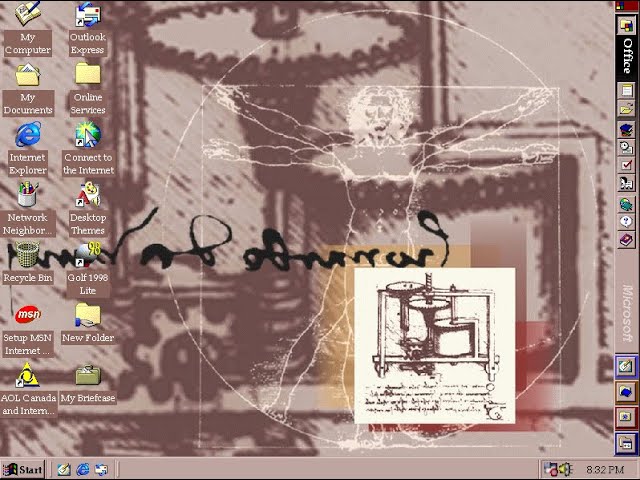Open the New Folder on the desktop
The height and width of the screenshot is (480, 640).
(88, 314)
